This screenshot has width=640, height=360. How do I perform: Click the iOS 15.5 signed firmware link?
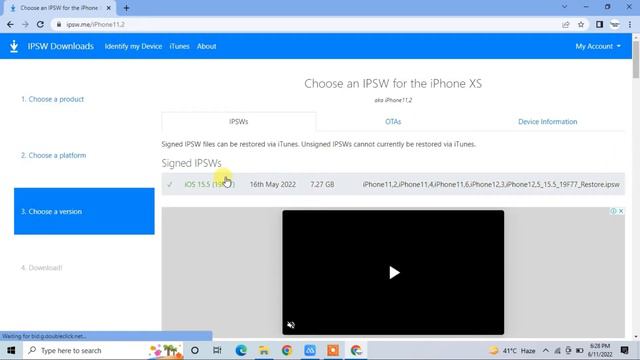pyautogui.click(x=209, y=184)
